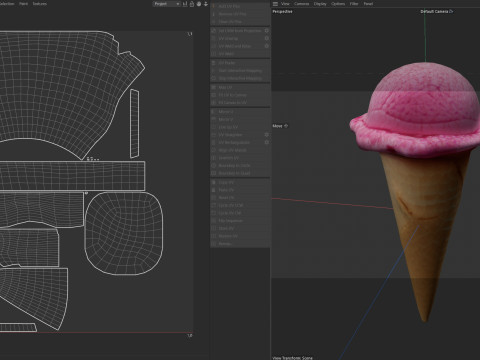Open the viewport Panel menu
The height and width of the screenshot is (360, 480).
click(x=368, y=4)
